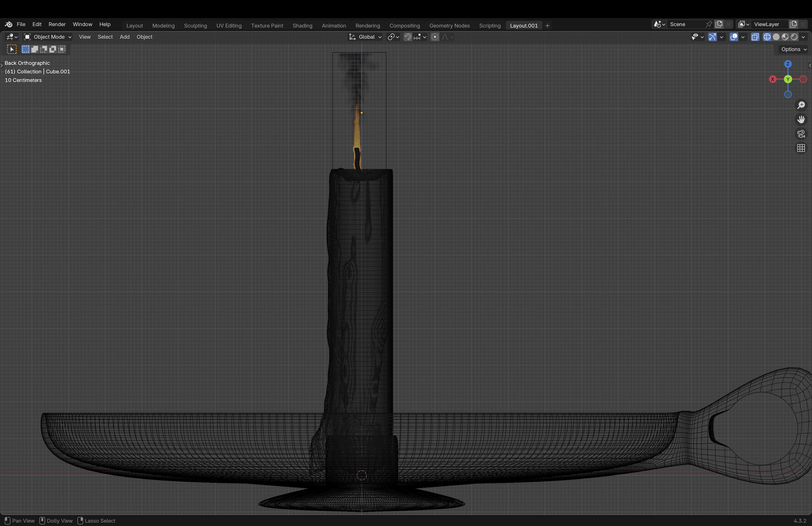The image size is (812, 526).
Task: Toggle X-ray mode
Action: (x=755, y=37)
